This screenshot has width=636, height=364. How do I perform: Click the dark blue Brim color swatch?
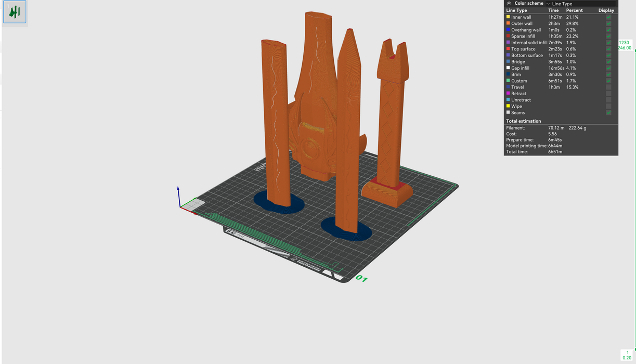click(x=508, y=74)
